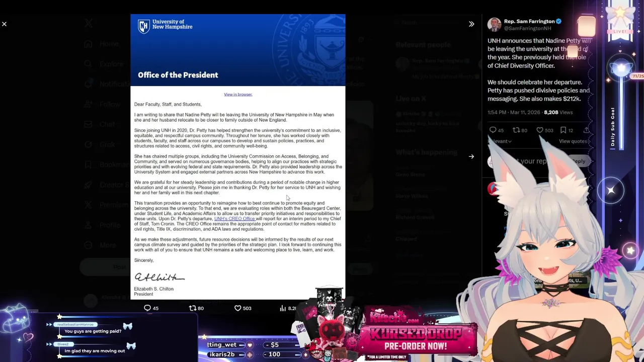Click the blue verified badge next to Farrington
The height and width of the screenshot is (362, 644).
tap(558, 22)
